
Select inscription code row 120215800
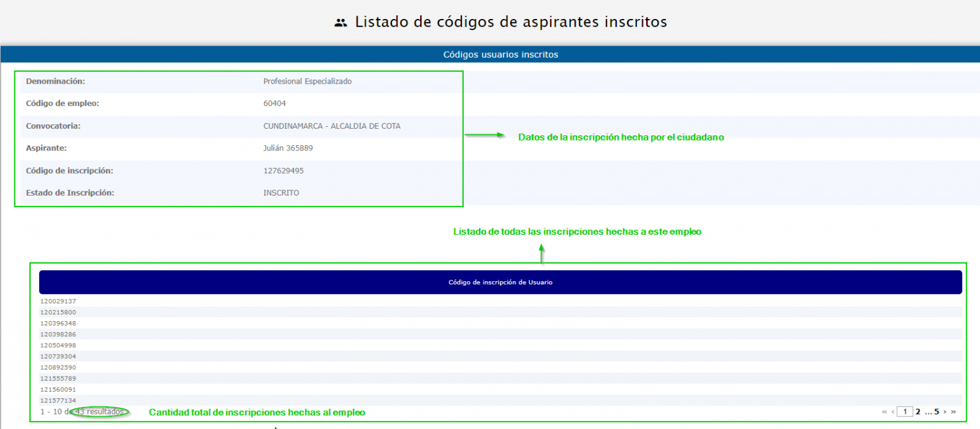58,313
